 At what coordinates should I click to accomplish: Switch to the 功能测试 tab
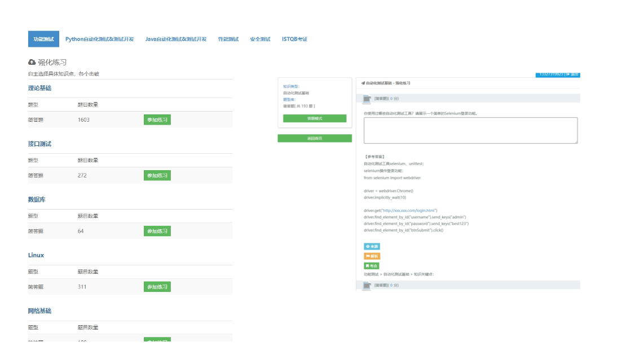point(43,39)
